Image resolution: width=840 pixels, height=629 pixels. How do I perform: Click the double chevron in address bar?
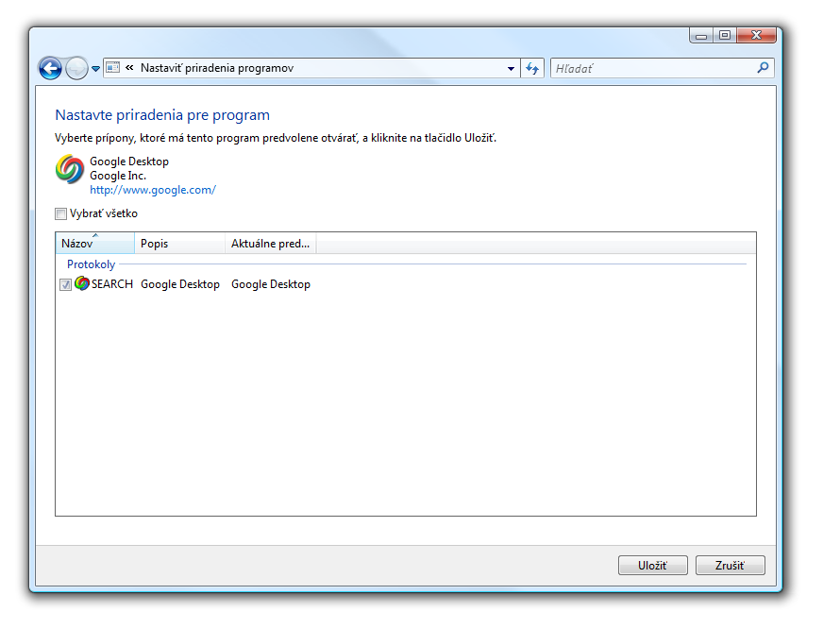click(x=129, y=68)
